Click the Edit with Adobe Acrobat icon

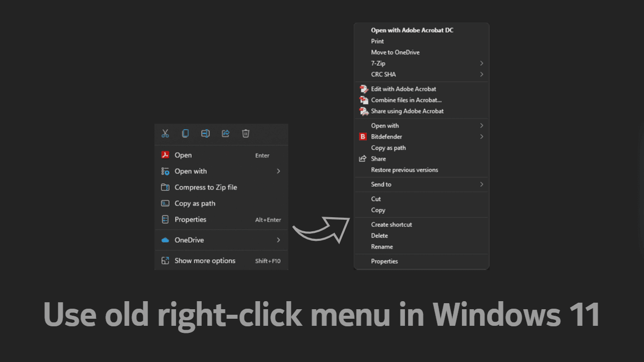[364, 89]
